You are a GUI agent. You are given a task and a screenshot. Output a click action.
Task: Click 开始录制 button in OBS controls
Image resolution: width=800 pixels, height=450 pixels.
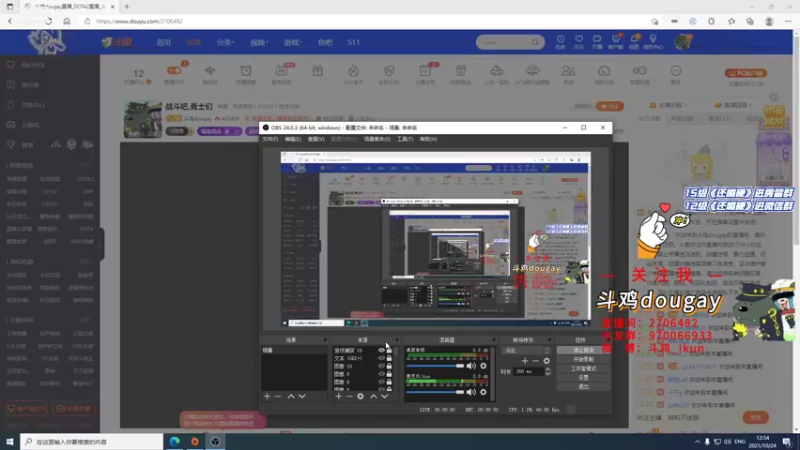583,359
